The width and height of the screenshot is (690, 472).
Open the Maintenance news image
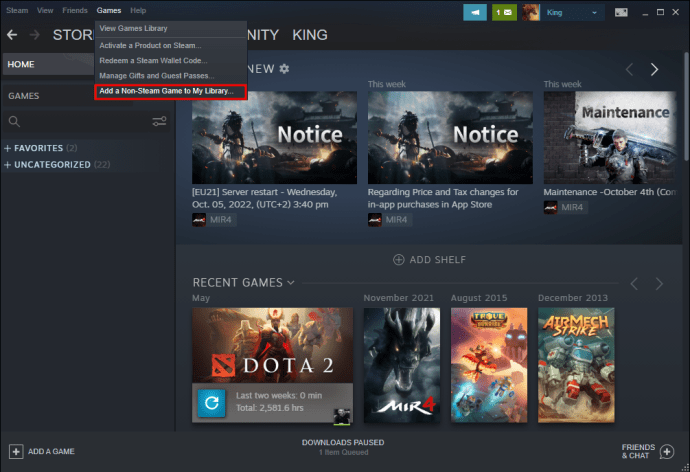pos(609,137)
